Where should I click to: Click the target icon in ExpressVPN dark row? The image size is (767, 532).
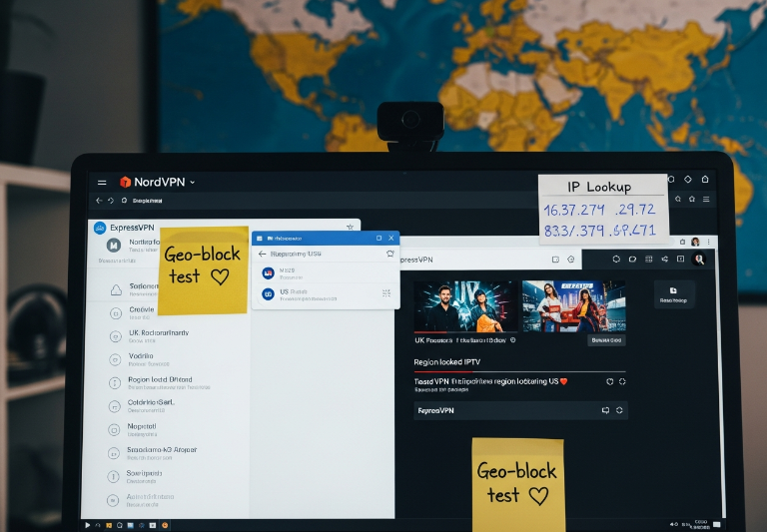pos(619,410)
